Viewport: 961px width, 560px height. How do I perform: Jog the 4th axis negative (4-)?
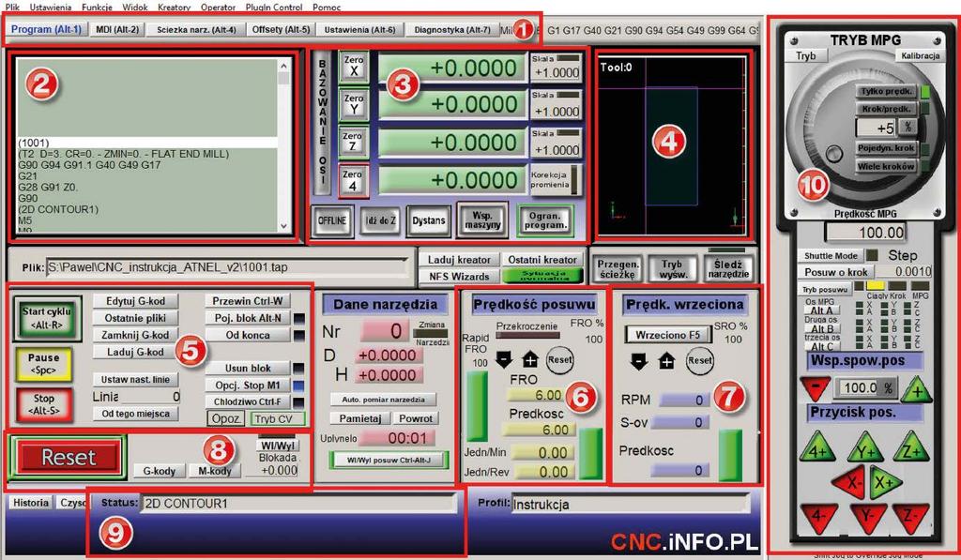(818, 518)
